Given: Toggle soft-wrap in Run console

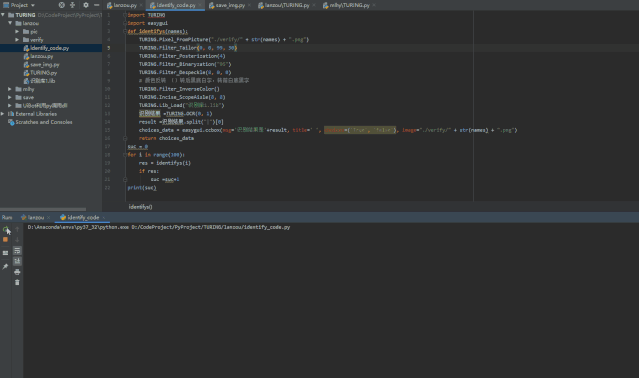Looking at the screenshot, I should coord(17,251).
